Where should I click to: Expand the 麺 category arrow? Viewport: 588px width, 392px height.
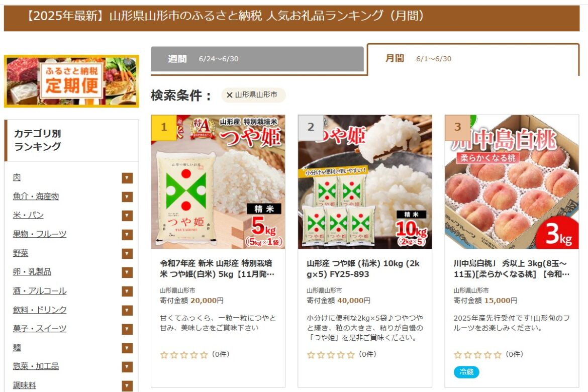pos(127,348)
